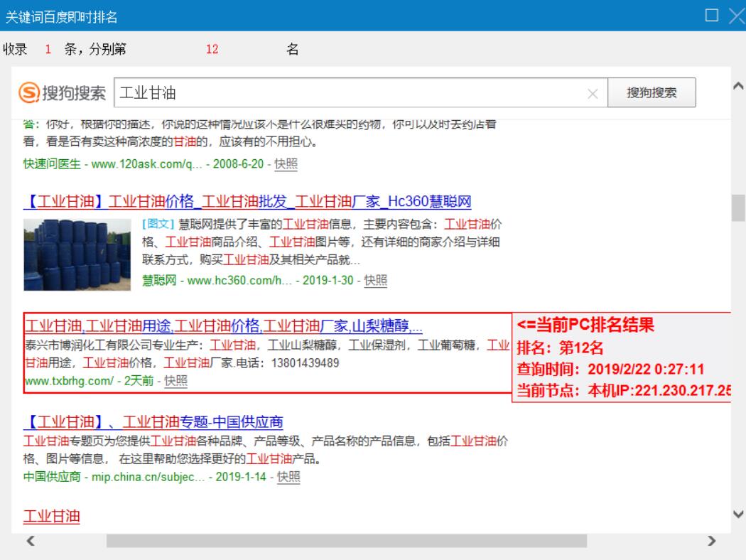Open 快照 for the 慧聪网 result

[x=375, y=280]
